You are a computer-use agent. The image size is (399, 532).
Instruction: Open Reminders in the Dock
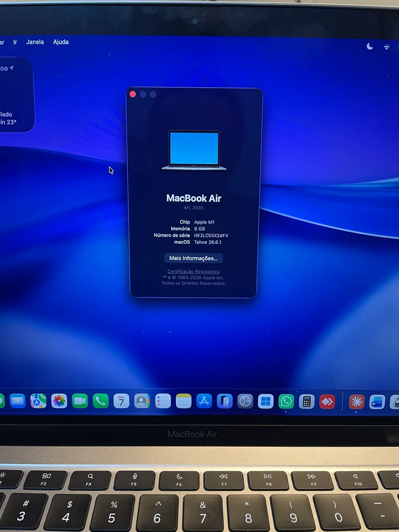(x=163, y=401)
